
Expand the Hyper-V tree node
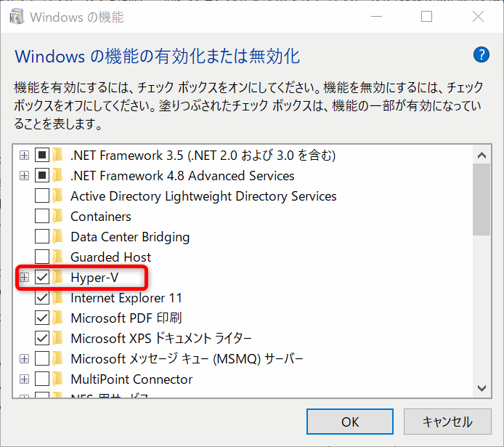point(24,277)
